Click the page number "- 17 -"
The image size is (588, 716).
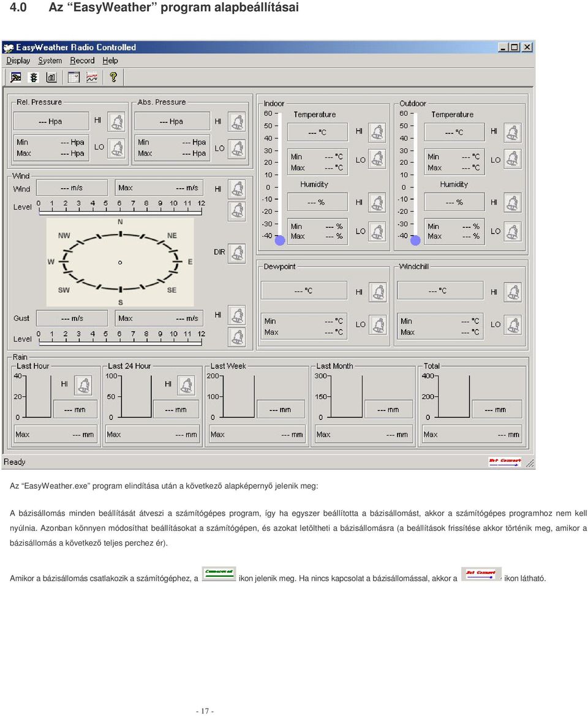coord(205,710)
